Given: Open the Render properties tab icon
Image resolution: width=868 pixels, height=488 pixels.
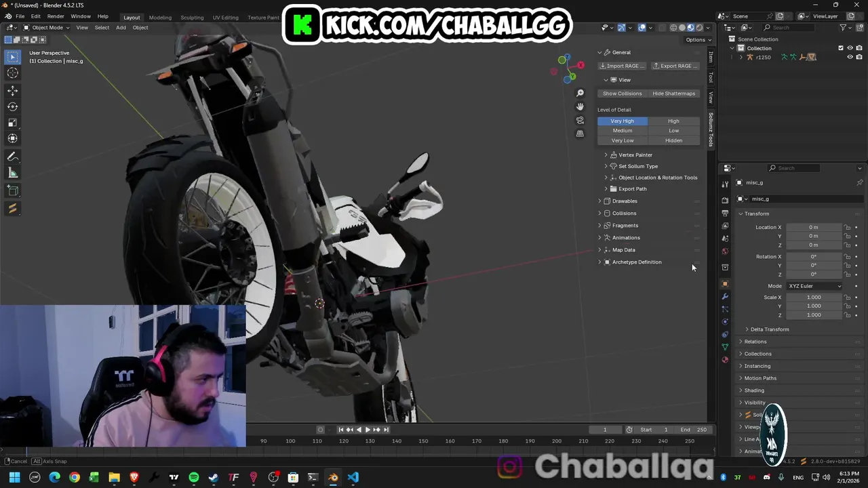Looking at the screenshot, I should 725,201.
